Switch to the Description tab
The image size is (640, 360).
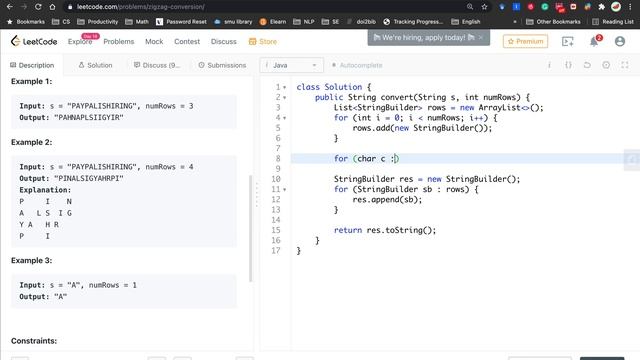coord(32,65)
